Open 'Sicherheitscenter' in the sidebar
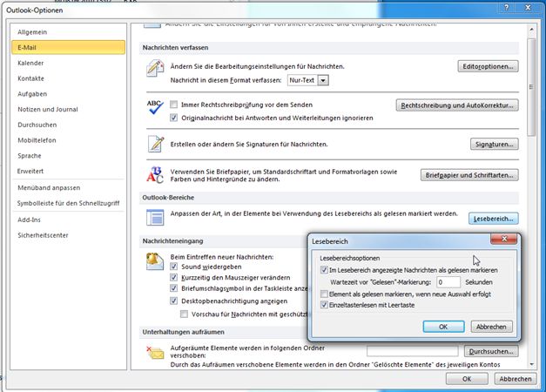Viewport: 546px width, 392px height. pyautogui.click(x=44, y=235)
